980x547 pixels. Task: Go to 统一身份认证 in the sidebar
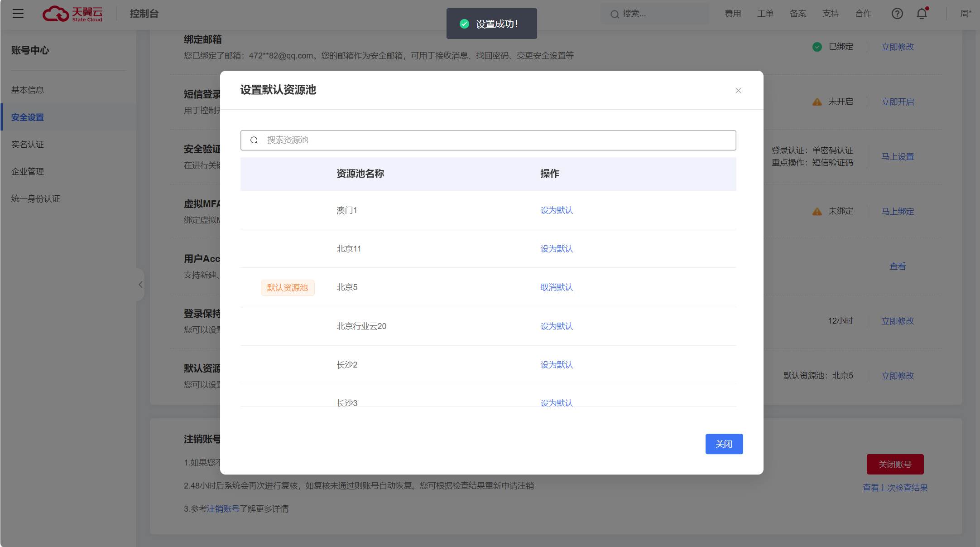click(36, 199)
